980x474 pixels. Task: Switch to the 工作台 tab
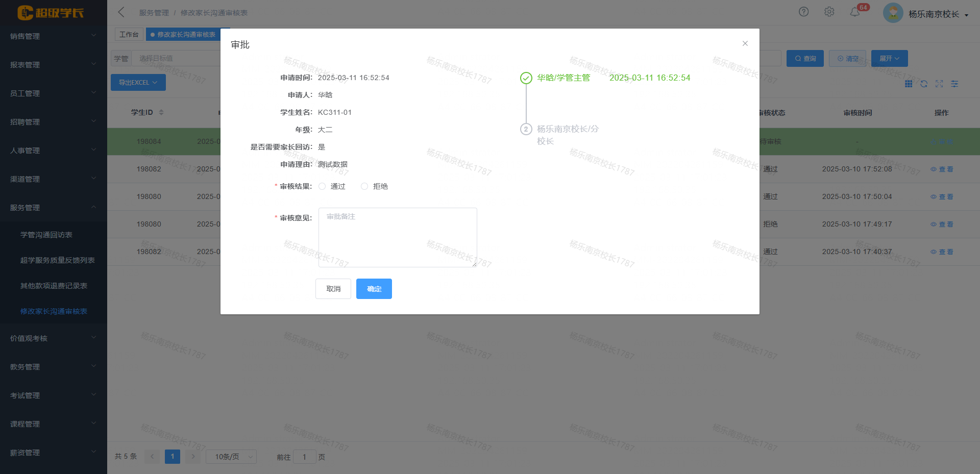128,34
